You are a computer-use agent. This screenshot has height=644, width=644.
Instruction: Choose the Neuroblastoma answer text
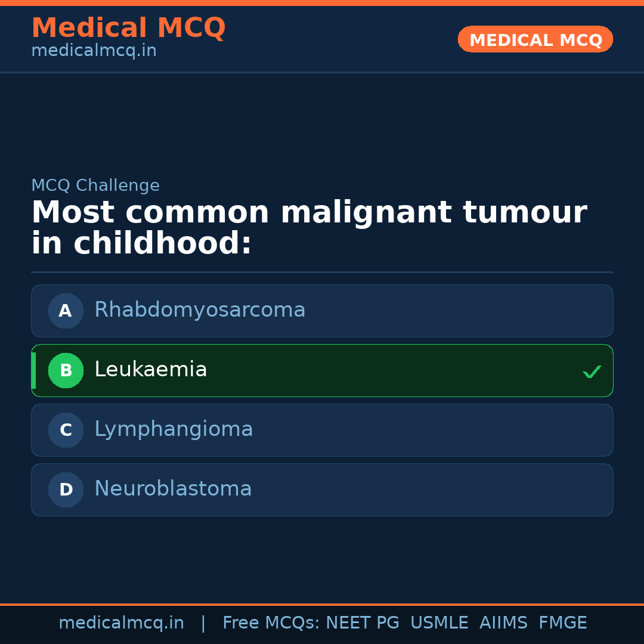(x=173, y=489)
